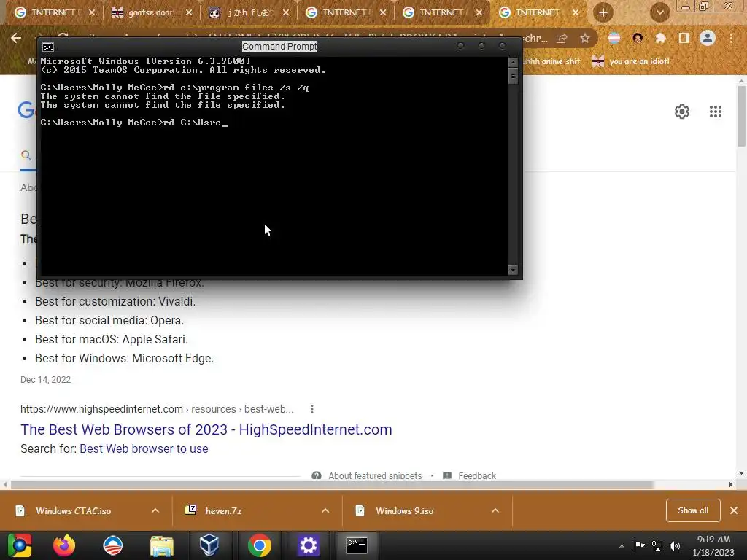Click Show all downloads button
Screen dimensions: 747x560
point(693,510)
